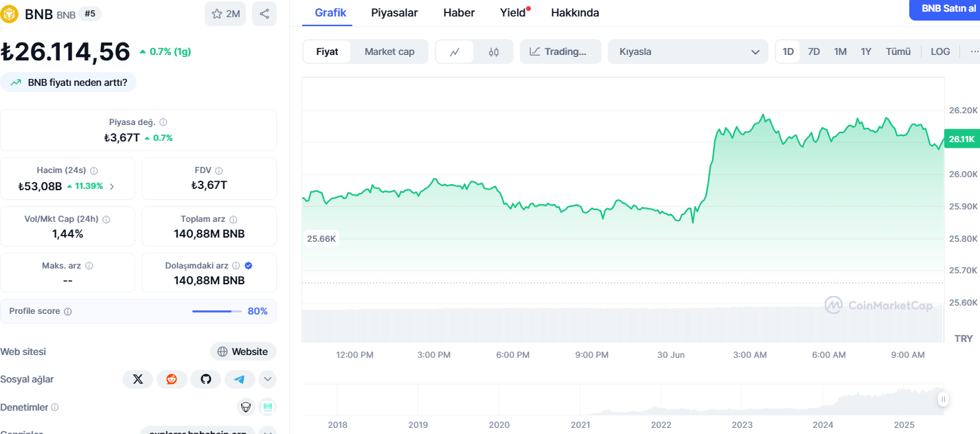The image size is (980, 434).
Task: Toggle LOG scale on the chart
Action: pos(940,52)
